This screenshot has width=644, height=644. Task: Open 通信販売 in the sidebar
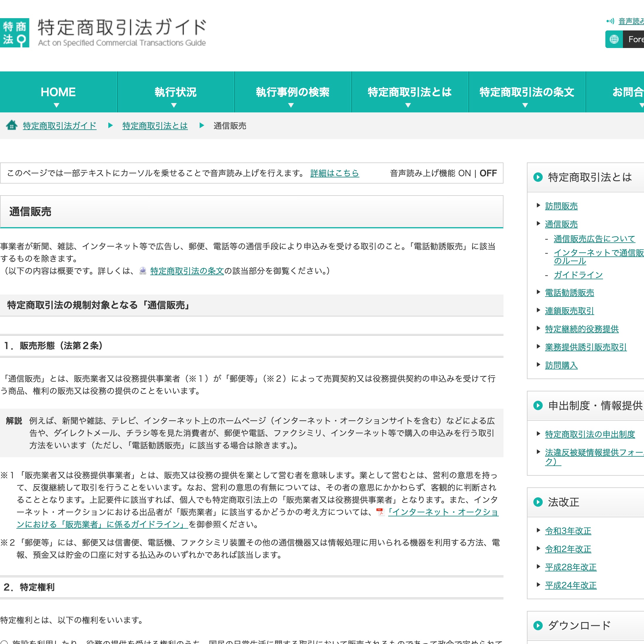point(561,224)
